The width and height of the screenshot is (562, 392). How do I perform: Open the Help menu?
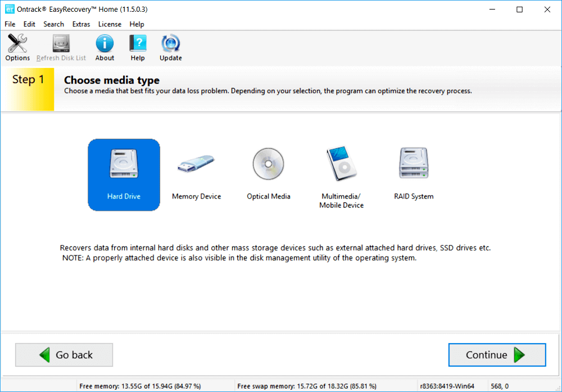137,24
